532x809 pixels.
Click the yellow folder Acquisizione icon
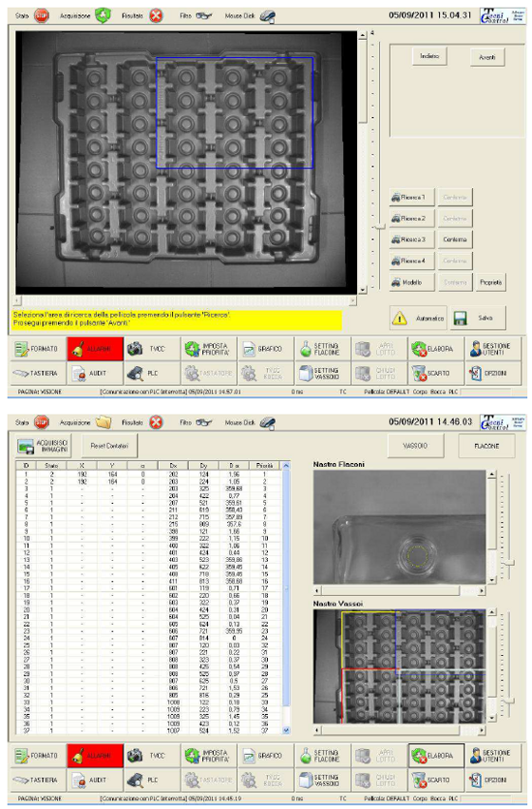pyautogui.click(x=104, y=422)
